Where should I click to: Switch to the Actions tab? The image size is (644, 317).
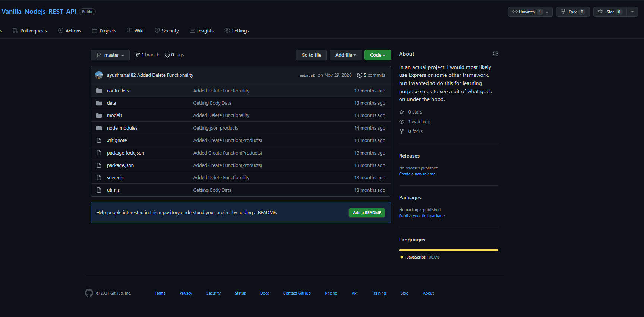point(70,31)
